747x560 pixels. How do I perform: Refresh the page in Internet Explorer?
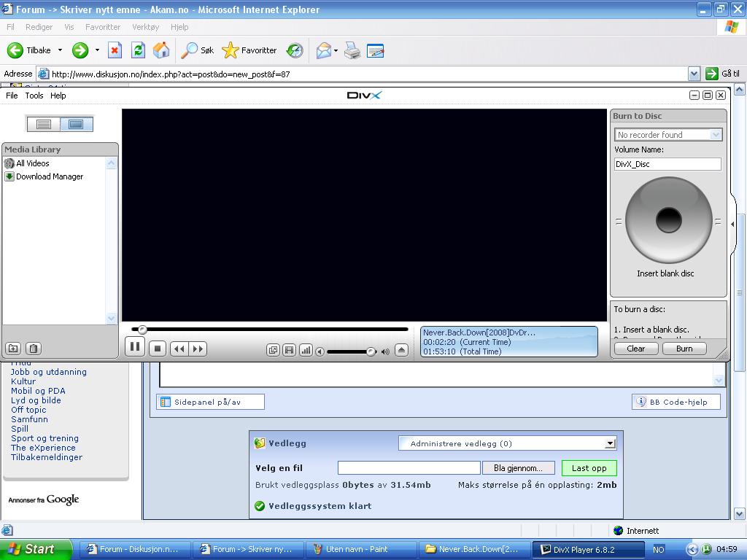click(x=138, y=50)
